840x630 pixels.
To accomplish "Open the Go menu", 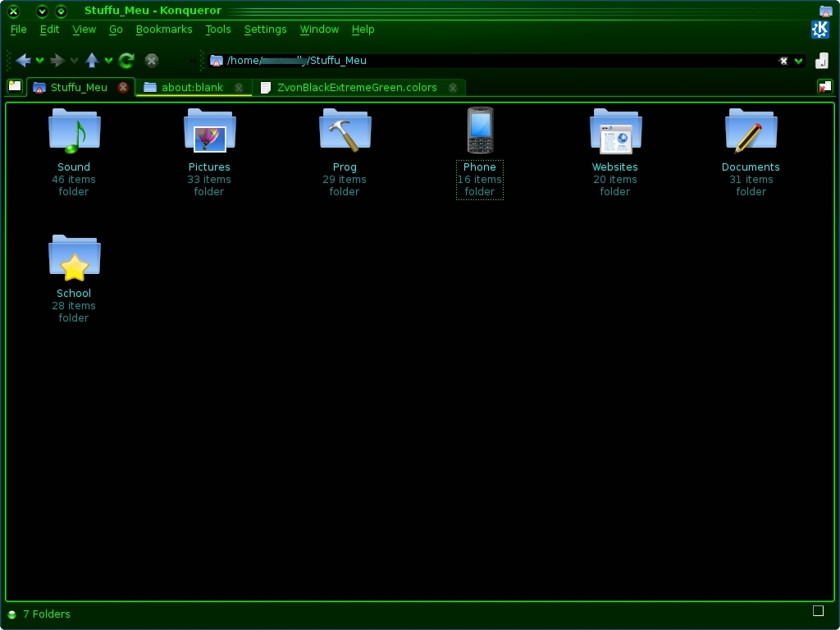I will (x=116, y=30).
